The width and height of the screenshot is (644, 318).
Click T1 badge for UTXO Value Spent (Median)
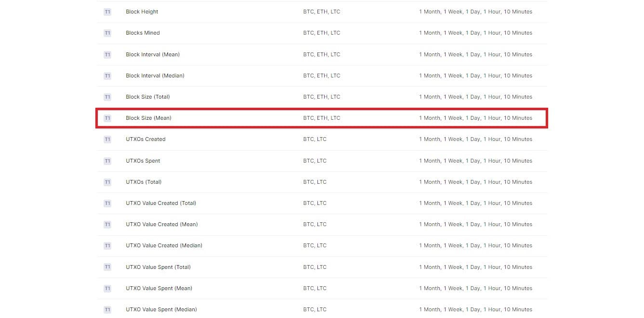coord(107,310)
